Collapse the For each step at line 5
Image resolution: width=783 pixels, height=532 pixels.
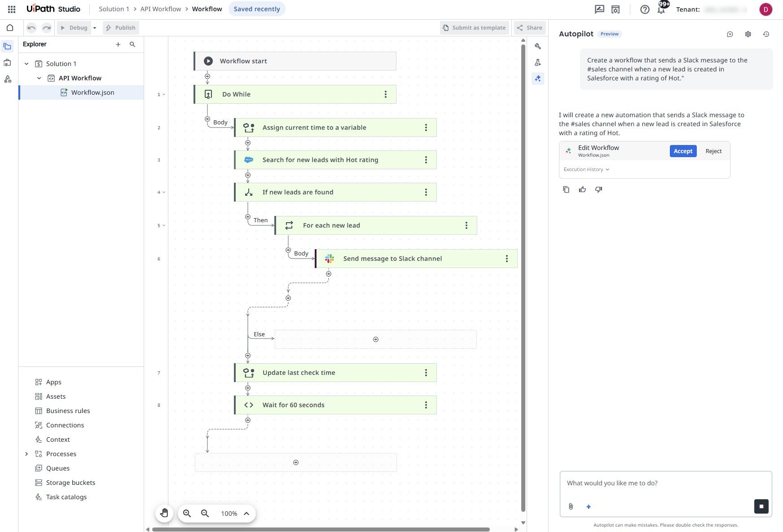click(164, 225)
